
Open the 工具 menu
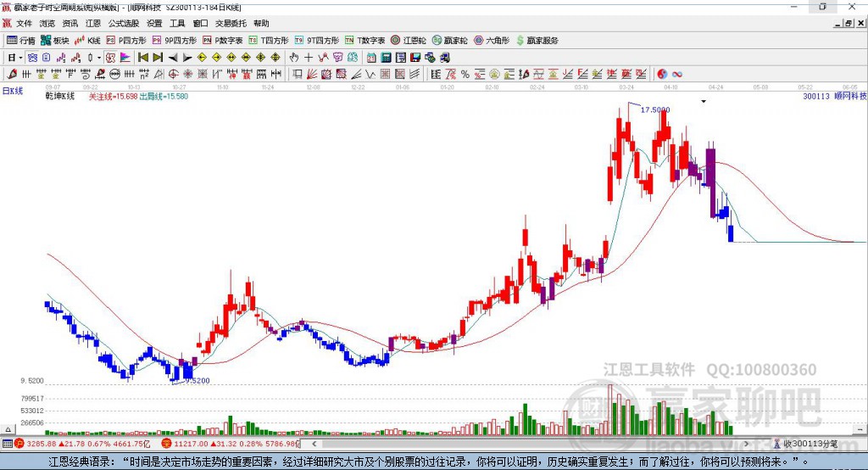coord(177,23)
